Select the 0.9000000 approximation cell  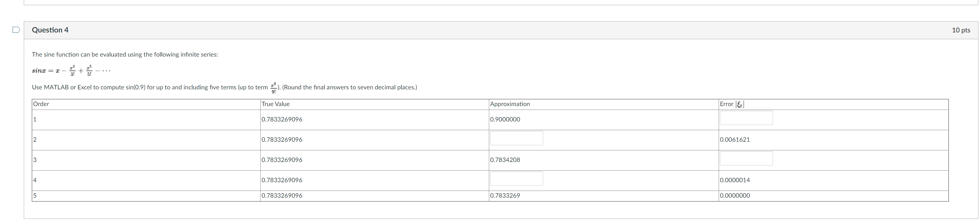505,120
